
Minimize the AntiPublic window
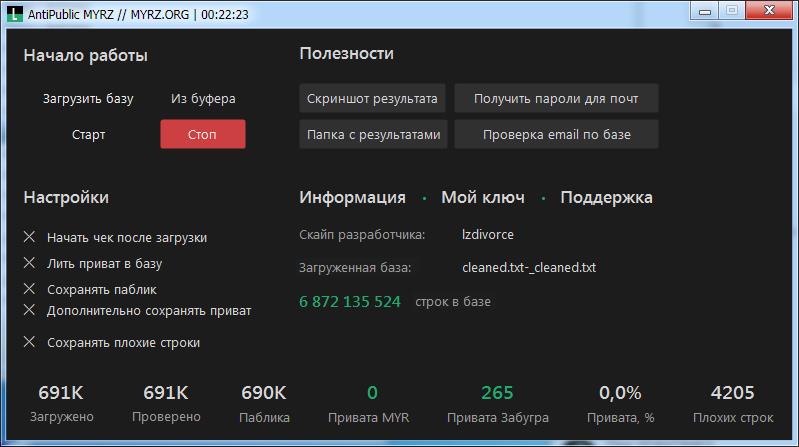705,11
